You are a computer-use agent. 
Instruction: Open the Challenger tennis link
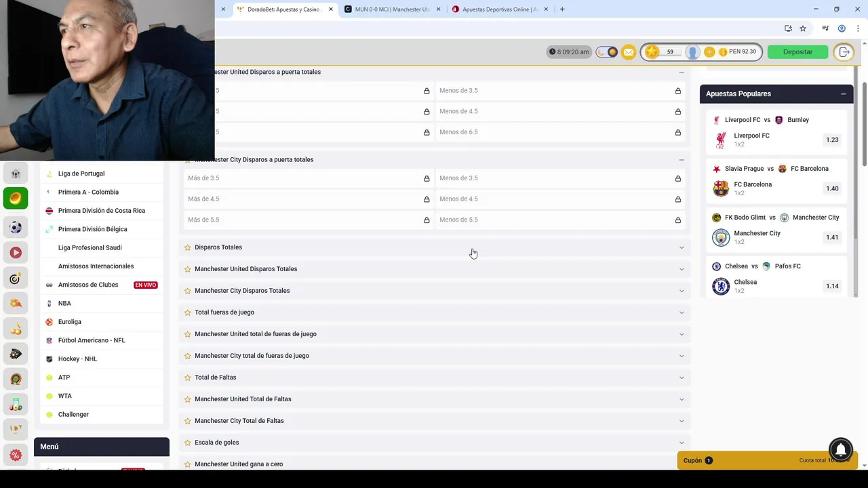73,415
